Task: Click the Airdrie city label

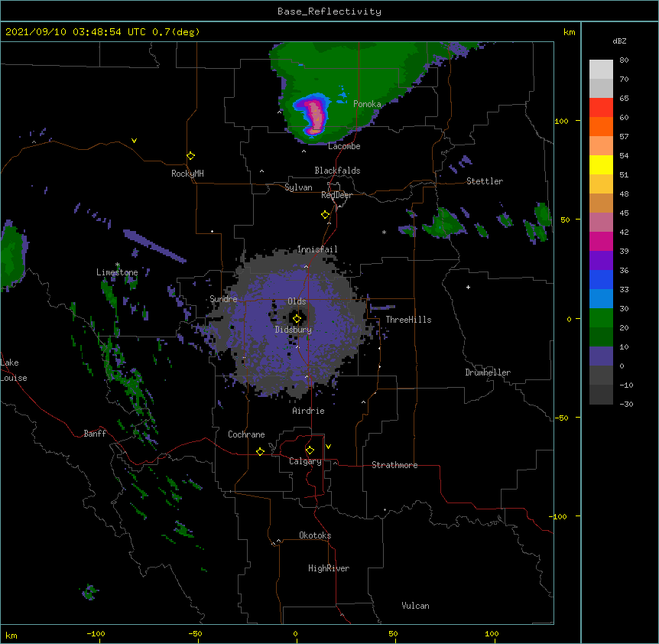Action: point(308,411)
